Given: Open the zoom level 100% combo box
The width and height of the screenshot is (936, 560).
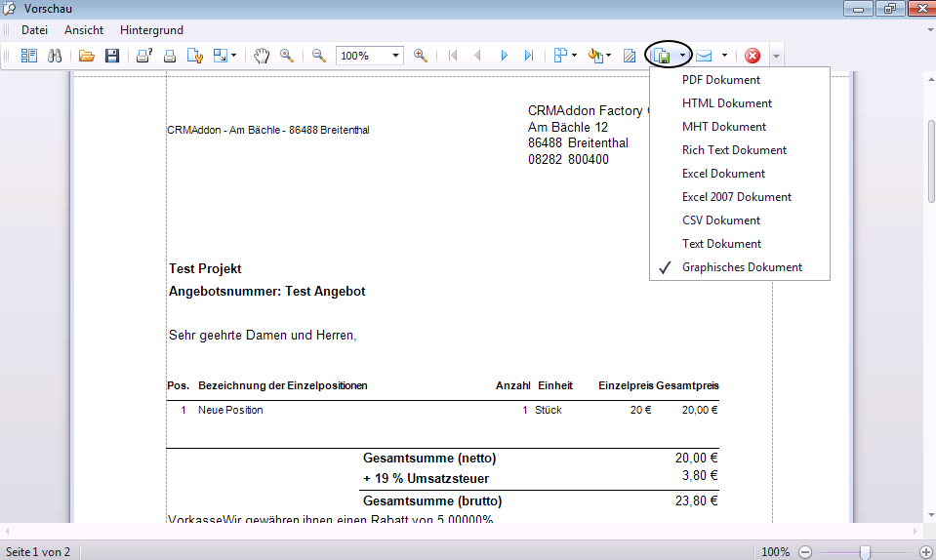Looking at the screenshot, I should click(x=370, y=56).
